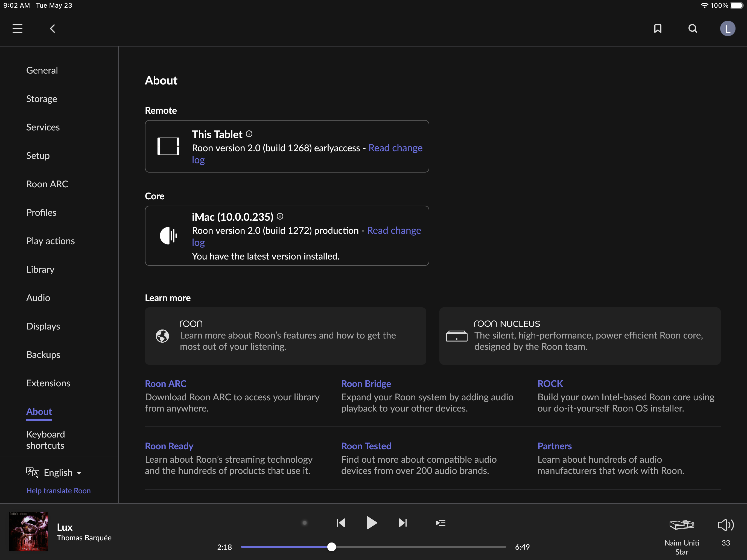Read the change log for This Tablet
Screen dimensions: 747x560
pyautogui.click(x=395, y=148)
